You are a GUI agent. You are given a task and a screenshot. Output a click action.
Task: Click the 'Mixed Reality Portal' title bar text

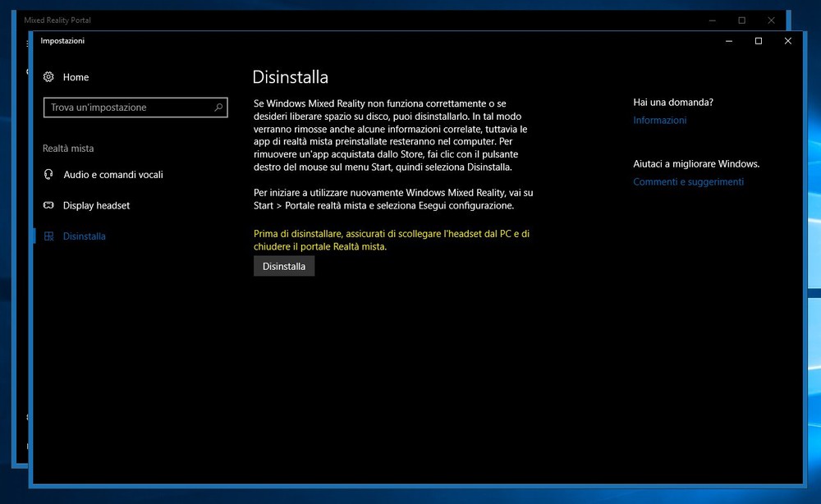[57, 21]
